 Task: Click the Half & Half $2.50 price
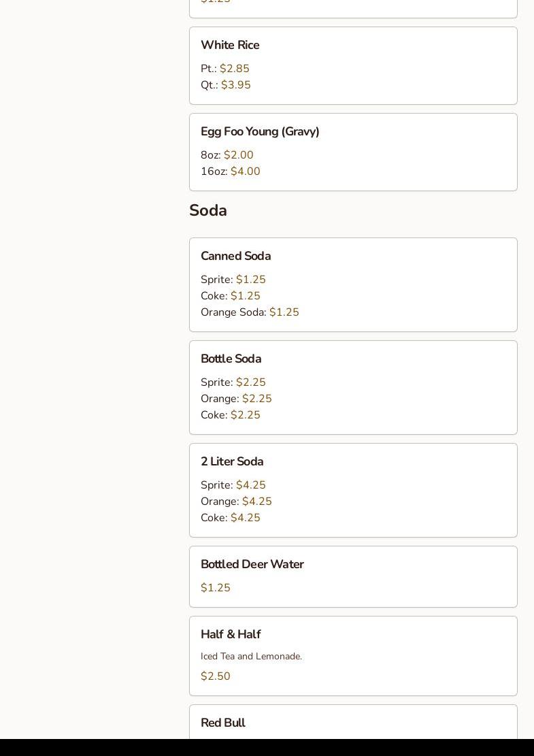pos(216,676)
